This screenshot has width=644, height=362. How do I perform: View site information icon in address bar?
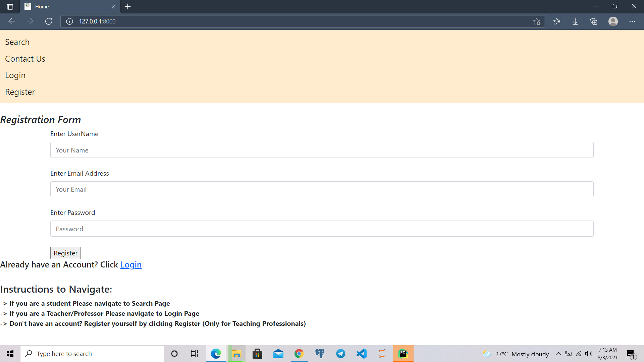pyautogui.click(x=69, y=21)
